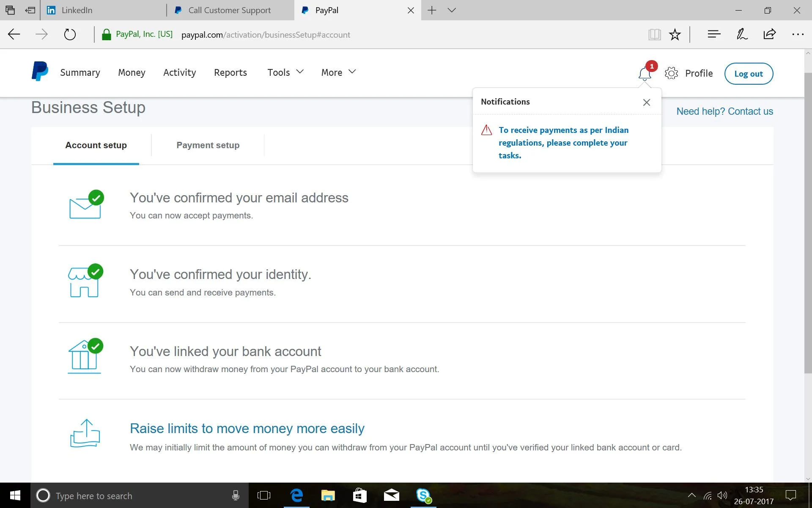
Task: Open the Reports nav item
Action: [230, 72]
